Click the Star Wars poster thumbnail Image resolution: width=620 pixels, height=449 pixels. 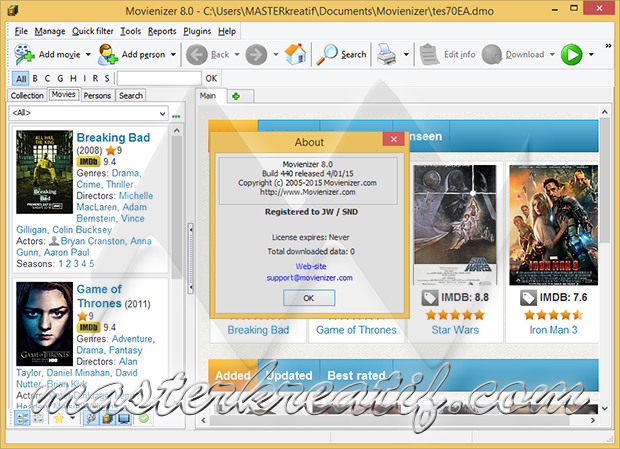pyautogui.click(x=455, y=224)
